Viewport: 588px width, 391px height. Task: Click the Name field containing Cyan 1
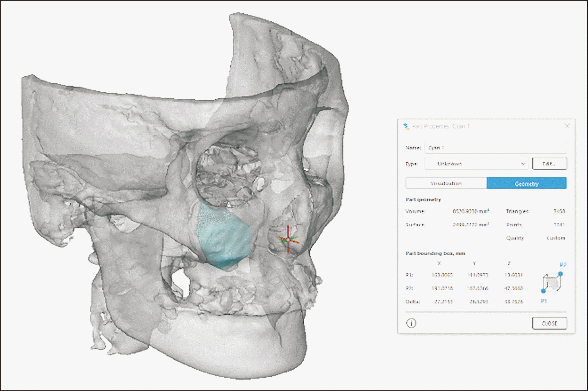[x=496, y=147]
